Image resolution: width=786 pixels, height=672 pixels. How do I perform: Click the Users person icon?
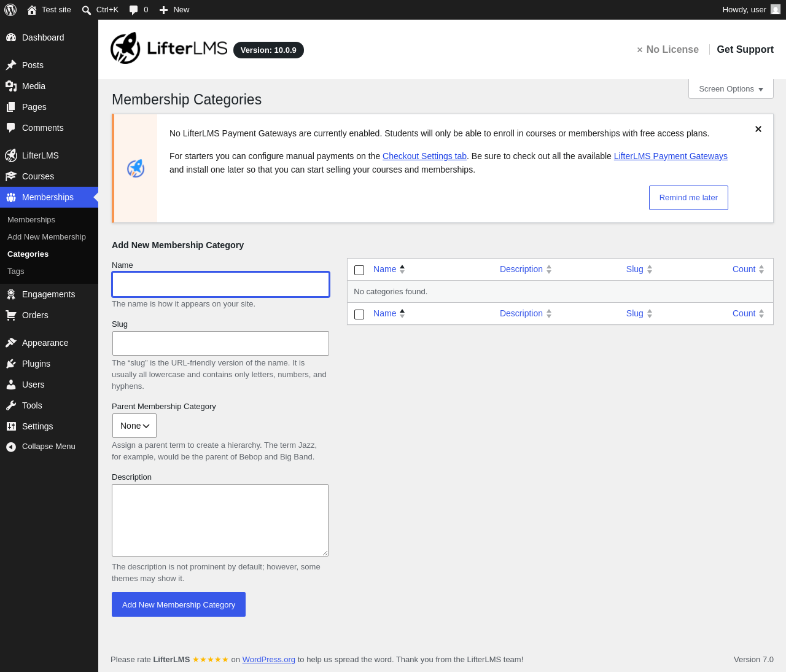[x=11, y=385]
